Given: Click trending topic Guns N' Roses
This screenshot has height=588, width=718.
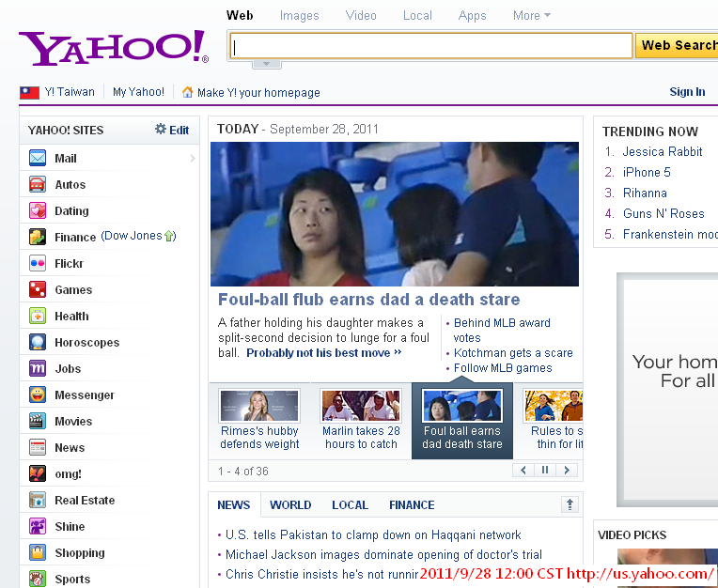Looking at the screenshot, I should (x=663, y=213).
